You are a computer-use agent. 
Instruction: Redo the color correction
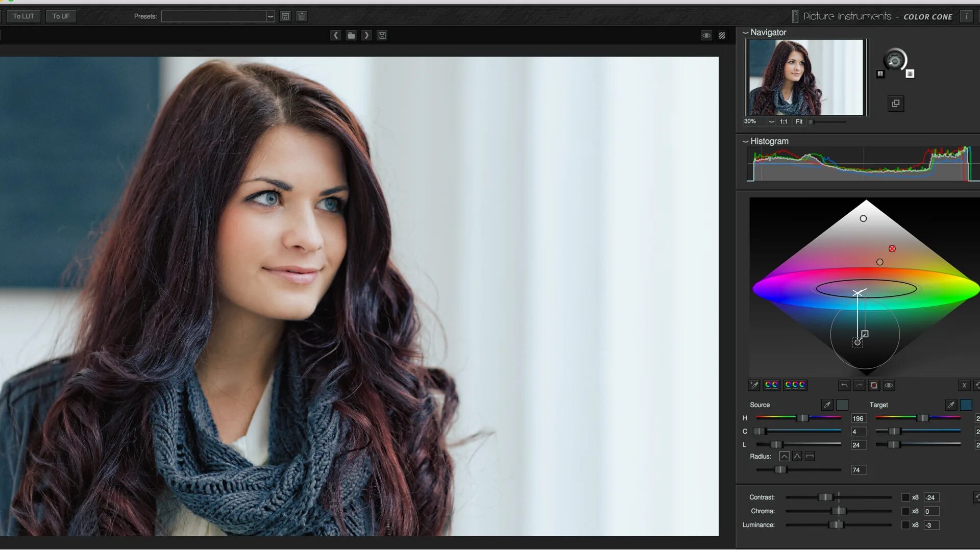(859, 386)
